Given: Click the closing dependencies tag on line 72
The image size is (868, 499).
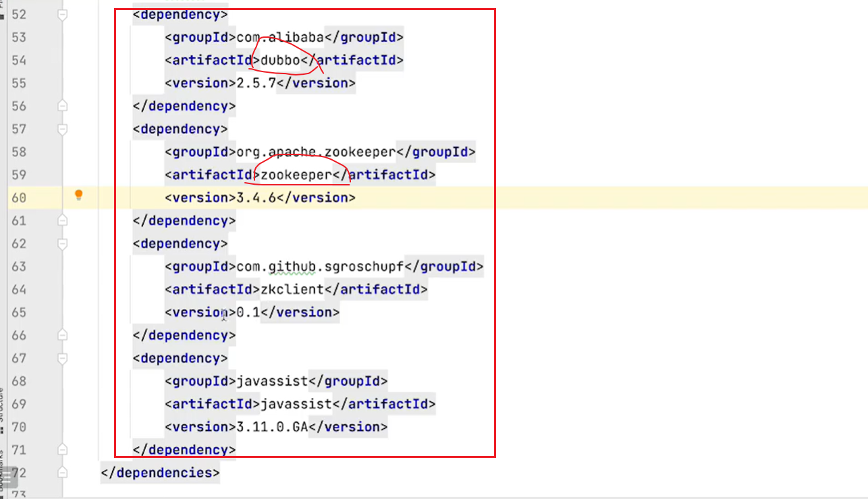Looking at the screenshot, I should (x=160, y=473).
